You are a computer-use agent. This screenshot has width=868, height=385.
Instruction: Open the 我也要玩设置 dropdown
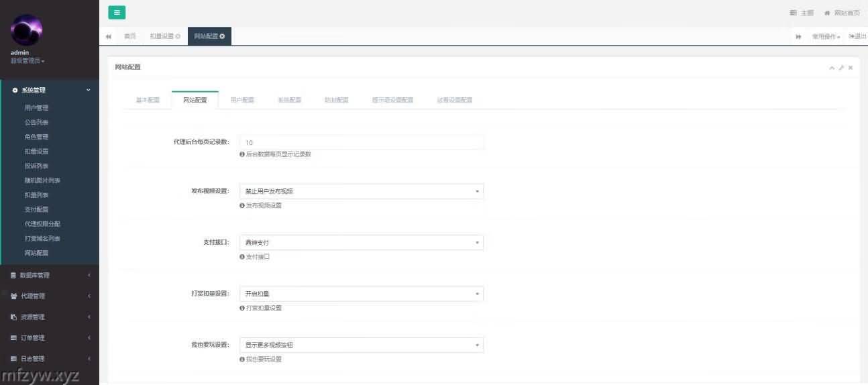point(361,345)
